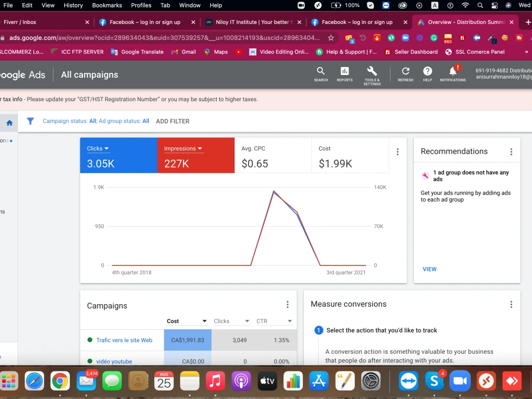Image resolution: width=532 pixels, height=399 pixels.
Task: Click the Refresh icon
Action: 405,74
